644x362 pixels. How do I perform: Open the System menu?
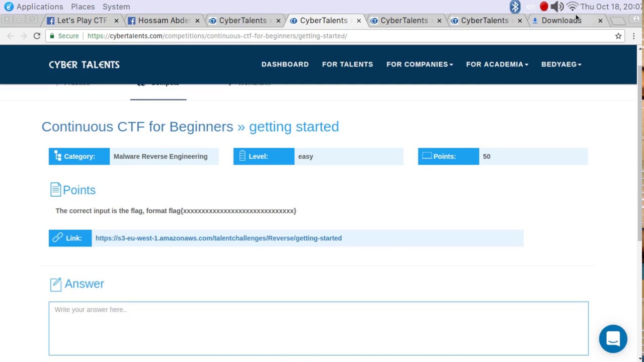(x=116, y=7)
